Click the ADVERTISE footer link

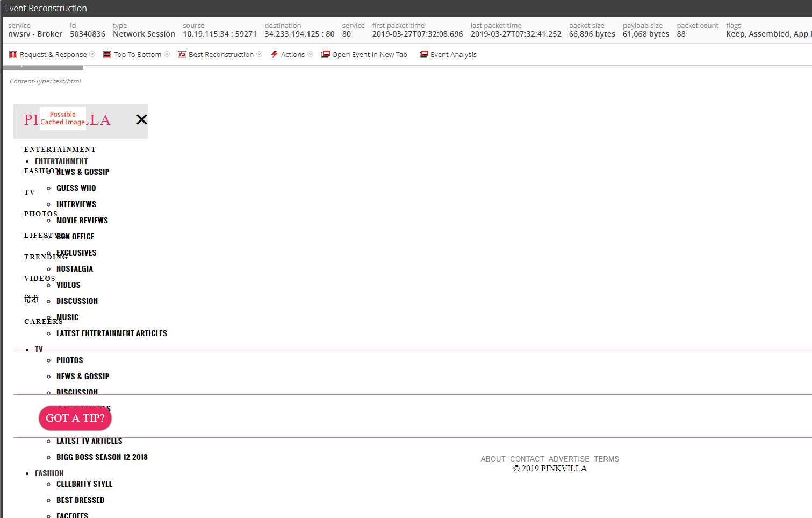569,459
